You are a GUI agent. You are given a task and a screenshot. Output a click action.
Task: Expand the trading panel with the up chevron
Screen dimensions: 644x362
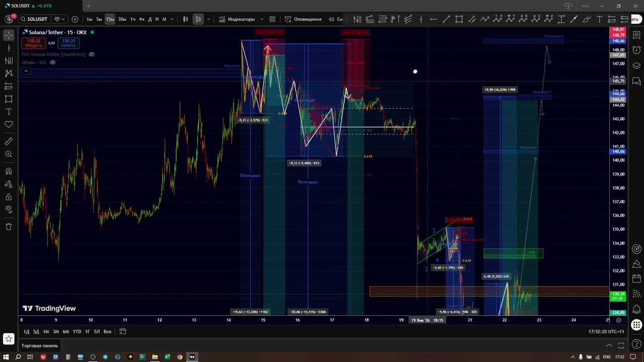tap(609, 345)
